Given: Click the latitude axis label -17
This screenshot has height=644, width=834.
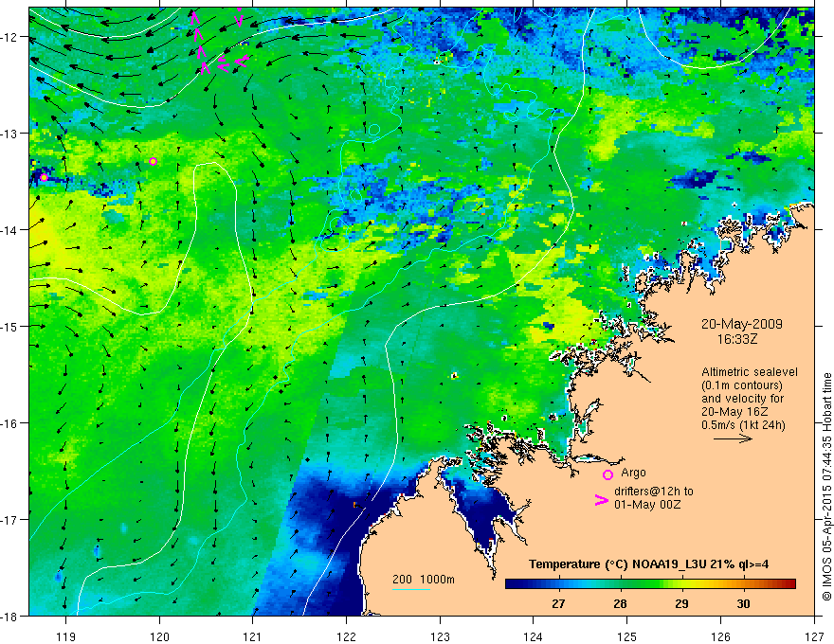Looking at the screenshot, I should click(x=10, y=520).
